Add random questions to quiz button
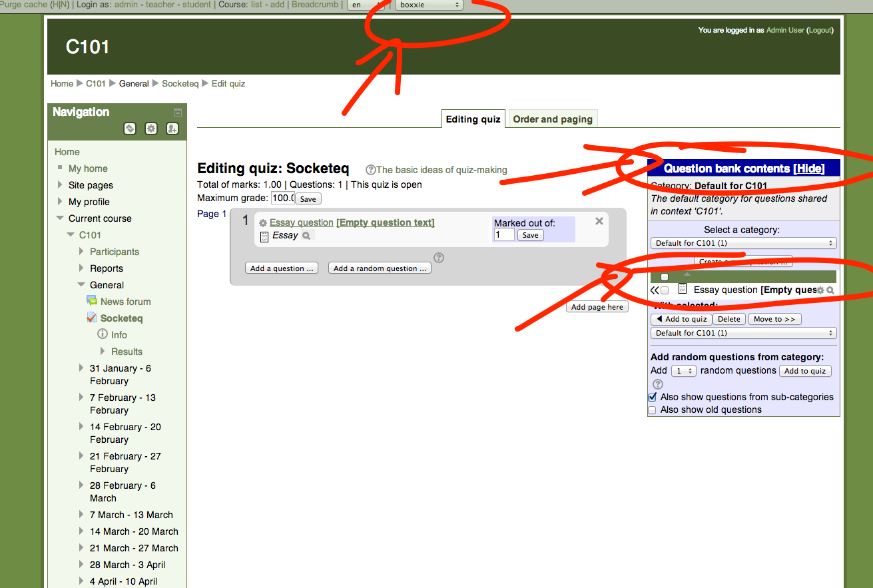 (x=805, y=371)
